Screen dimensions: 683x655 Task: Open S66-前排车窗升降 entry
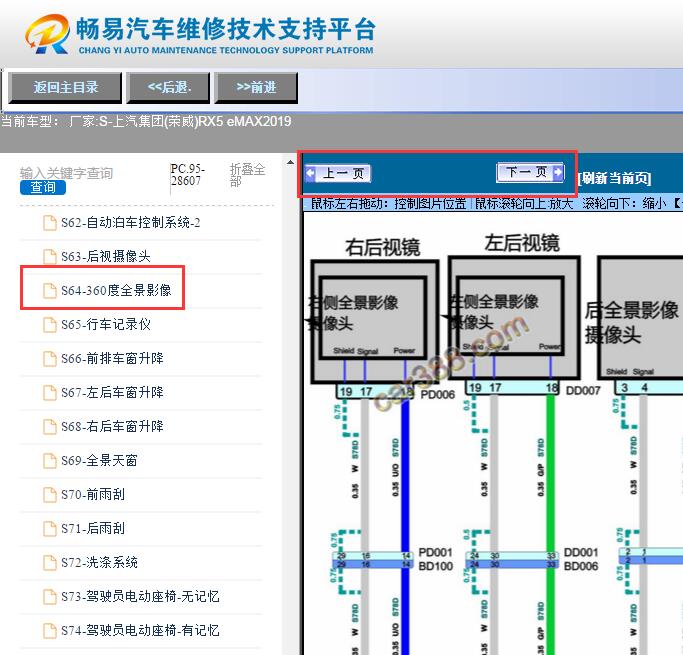112,358
